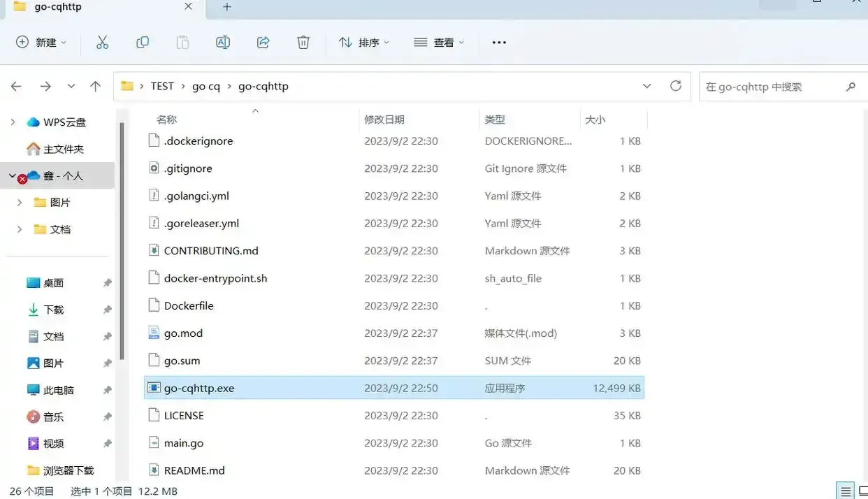
Task: Go up one folder level
Action: (x=96, y=86)
